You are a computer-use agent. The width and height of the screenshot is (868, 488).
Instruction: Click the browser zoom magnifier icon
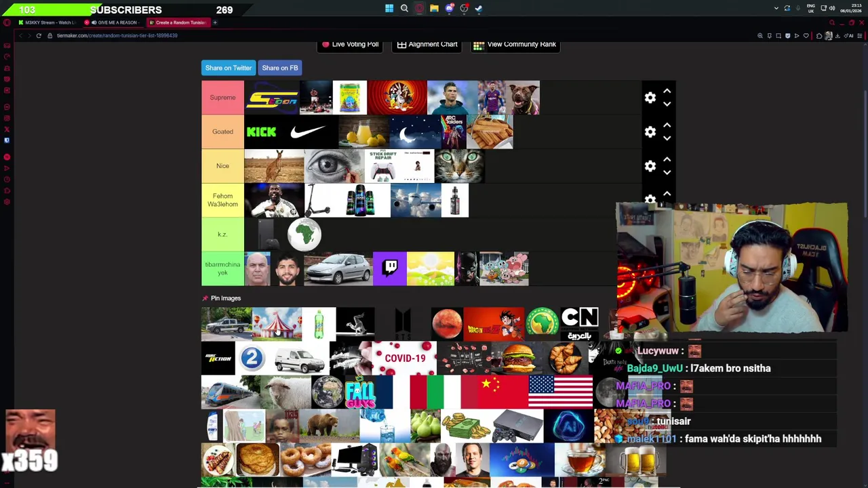(760, 35)
